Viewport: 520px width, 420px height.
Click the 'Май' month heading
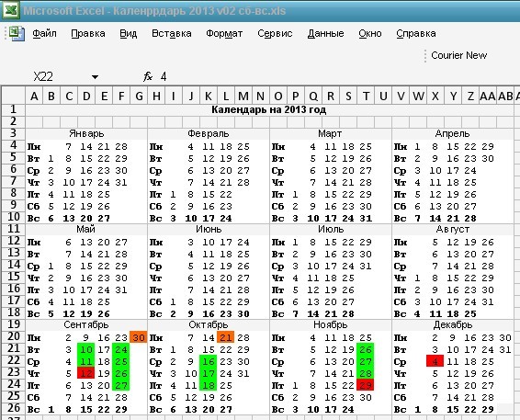click(x=85, y=229)
